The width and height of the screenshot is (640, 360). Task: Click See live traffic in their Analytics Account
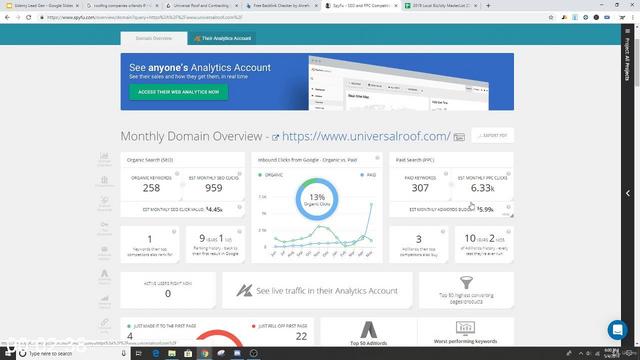pos(317,291)
